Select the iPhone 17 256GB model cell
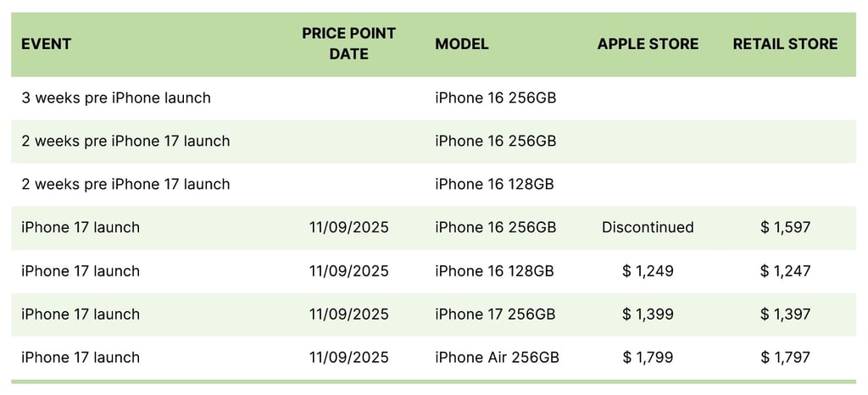The height and width of the screenshot is (395, 868). point(495,314)
